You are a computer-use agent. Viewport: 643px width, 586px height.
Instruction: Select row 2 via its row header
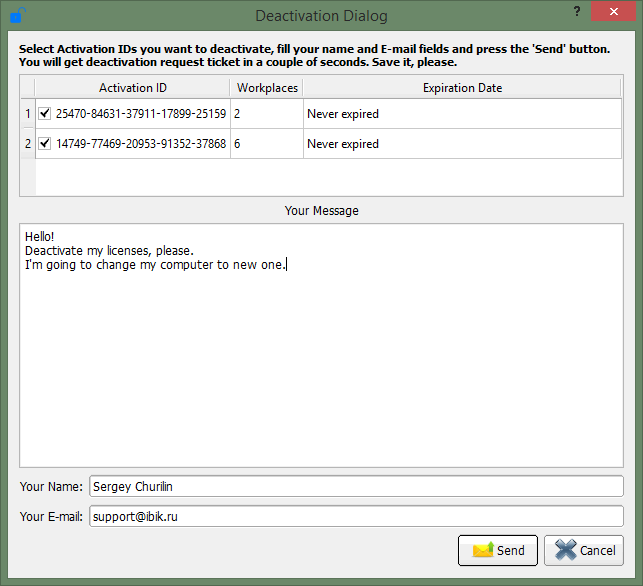(x=27, y=144)
